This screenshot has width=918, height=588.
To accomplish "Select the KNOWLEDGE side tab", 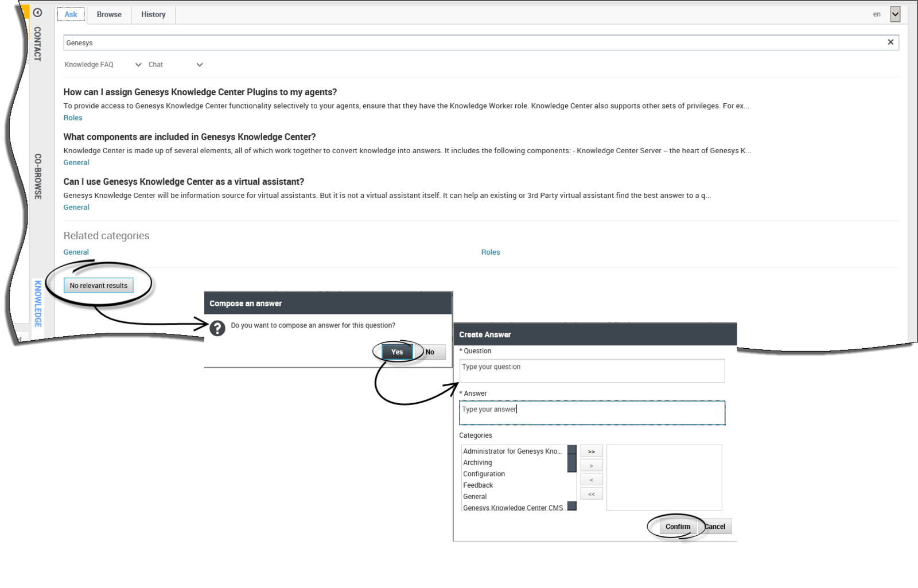I will (x=38, y=303).
